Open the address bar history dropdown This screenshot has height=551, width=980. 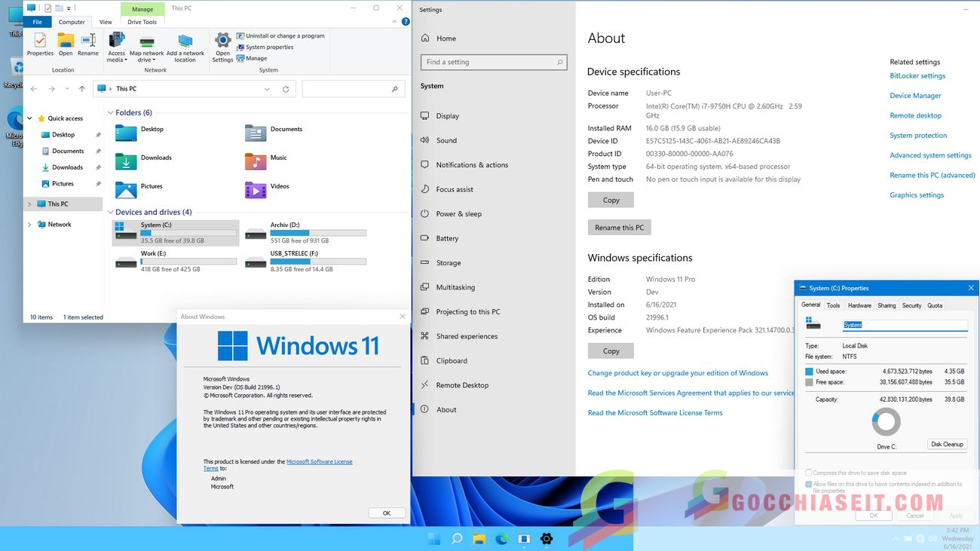pyautogui.click(x=267, y=89)
